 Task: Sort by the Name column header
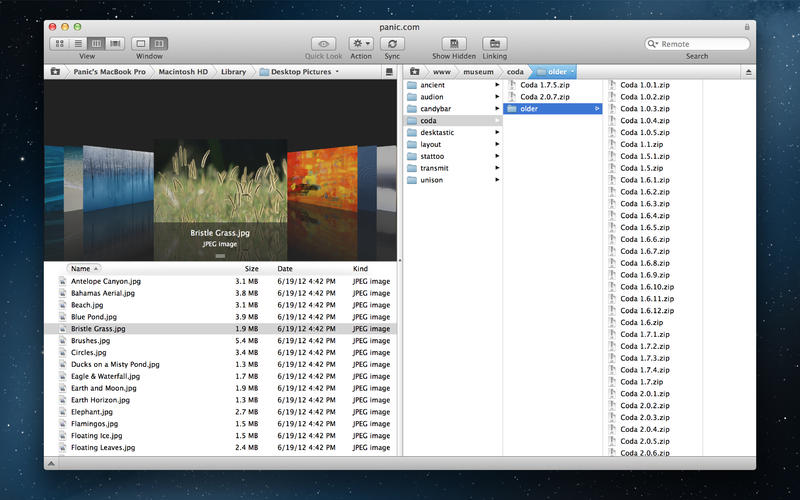point(84,268)
